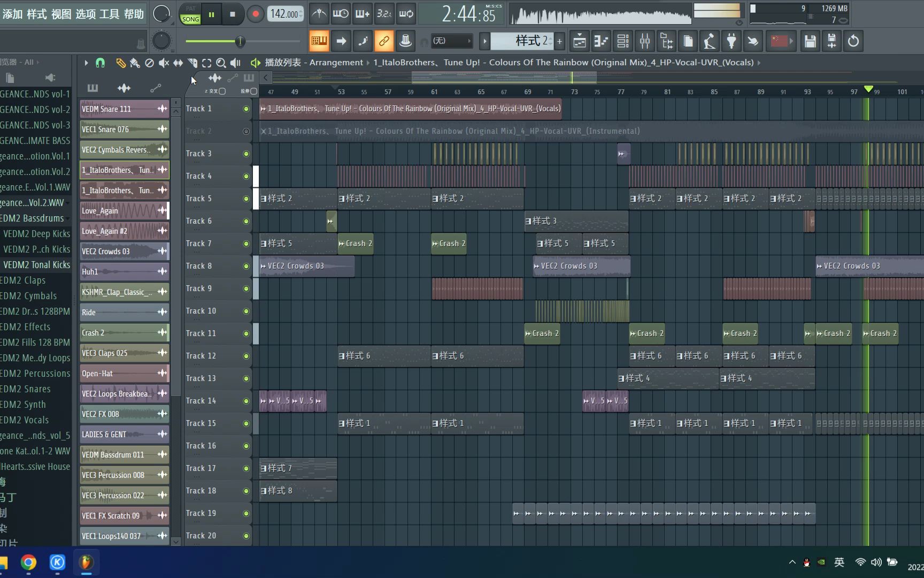Open Google Chrome from the taskbar
Viewport: 924px width, 578px height.
(28, 562)
